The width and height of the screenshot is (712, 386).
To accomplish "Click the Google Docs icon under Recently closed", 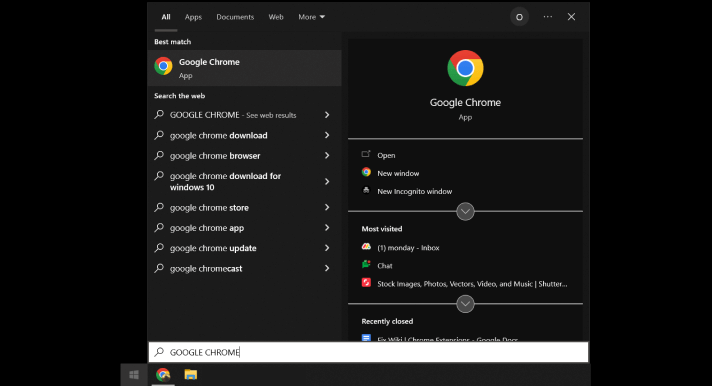I will [366, 338].
